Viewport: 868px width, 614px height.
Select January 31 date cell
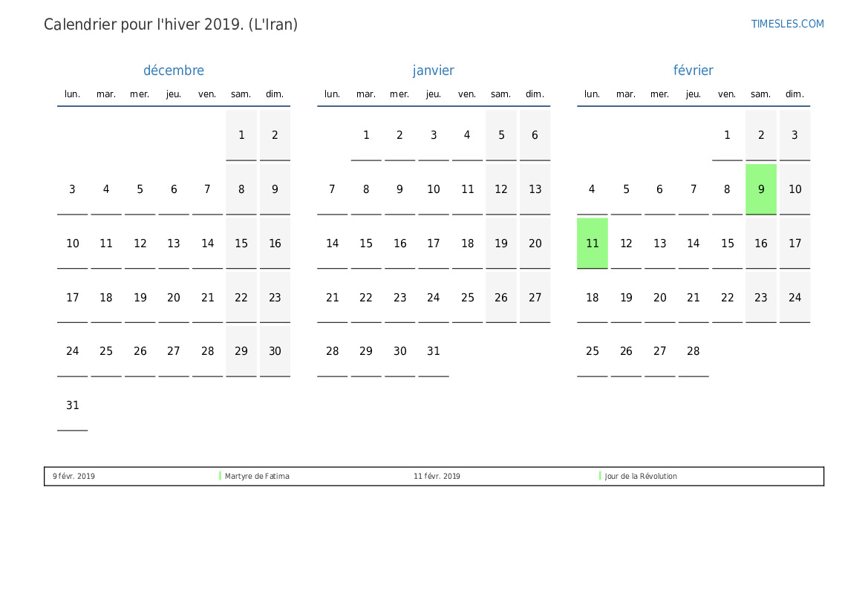[x=434, y=351]
